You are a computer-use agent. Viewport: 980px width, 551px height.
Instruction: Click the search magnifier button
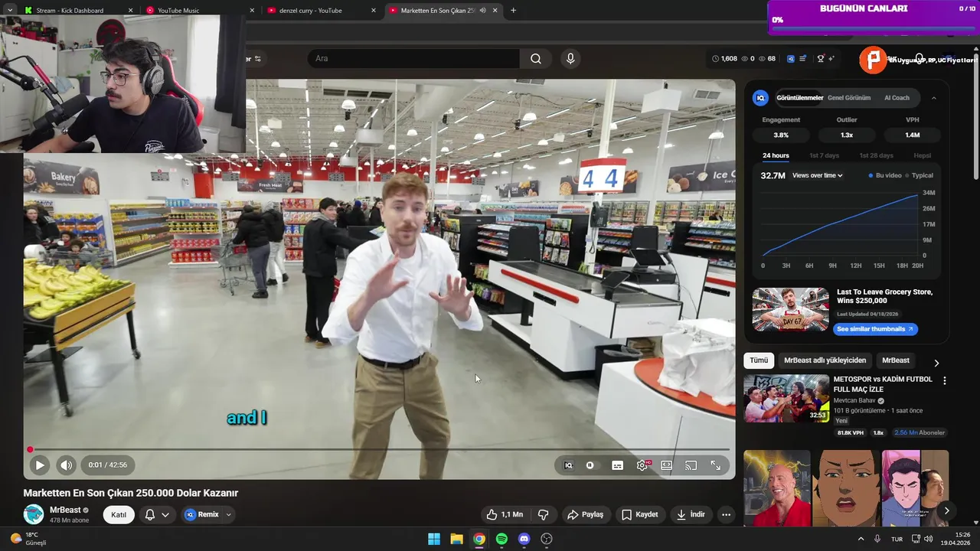[536, 59]
